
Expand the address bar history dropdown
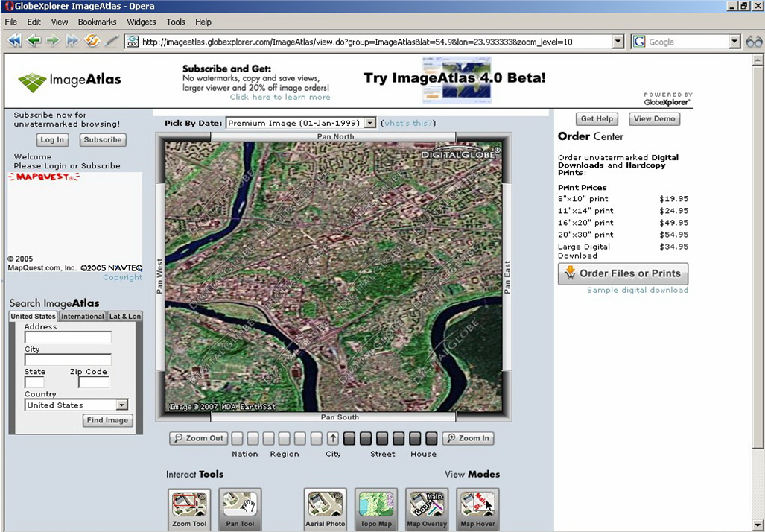618,42
